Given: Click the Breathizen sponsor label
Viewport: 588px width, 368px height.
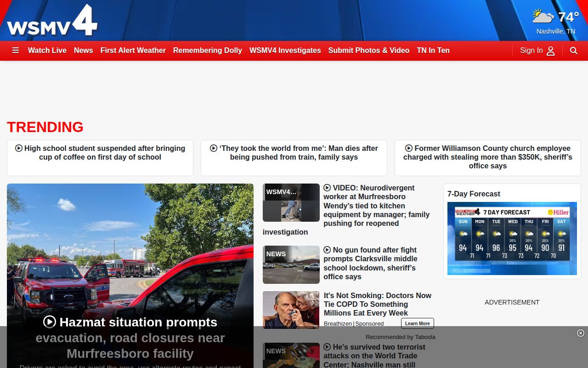Looking at the screenshot, I should click(x=338, y=324).
